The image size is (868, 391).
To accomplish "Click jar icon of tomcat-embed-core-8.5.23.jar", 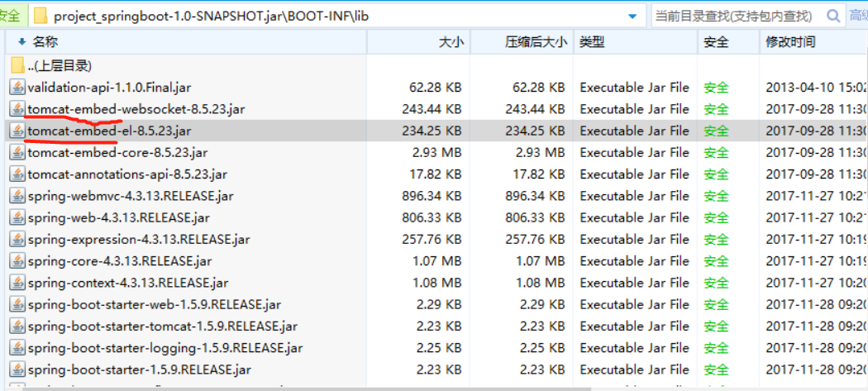I will click(x=17, y=152).
